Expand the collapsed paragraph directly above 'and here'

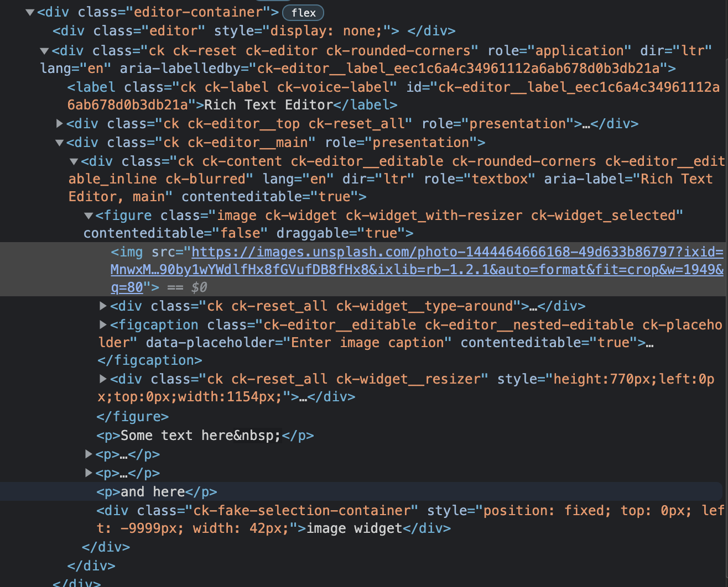pyautogui.click(x=89, y=473)
